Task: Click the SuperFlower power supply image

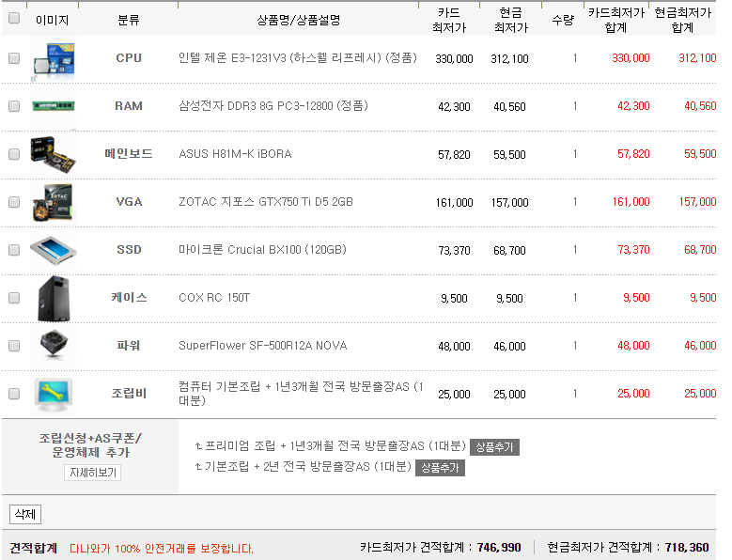Action: click(54, 346)
